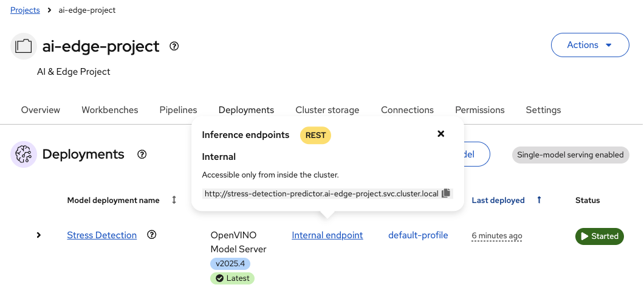
Task: Switch to the Workbenches tab
Action: tap(110, 110)
